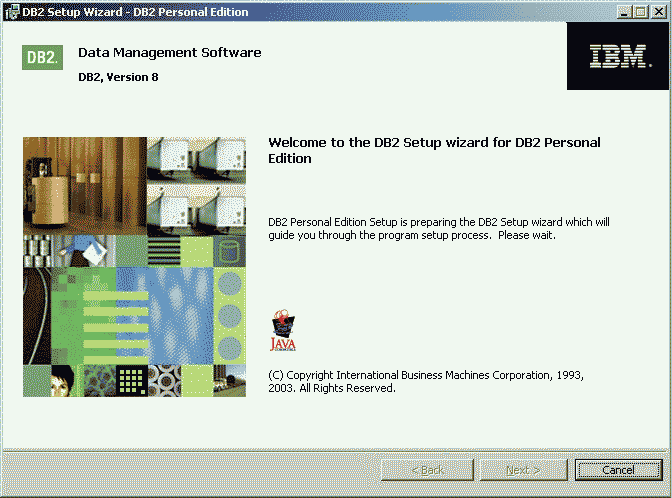Image resolution: width=672 pixels, height=498 pixels.
Task: Close the DB2 Setup Wizard window
Action: pos(657,11)
